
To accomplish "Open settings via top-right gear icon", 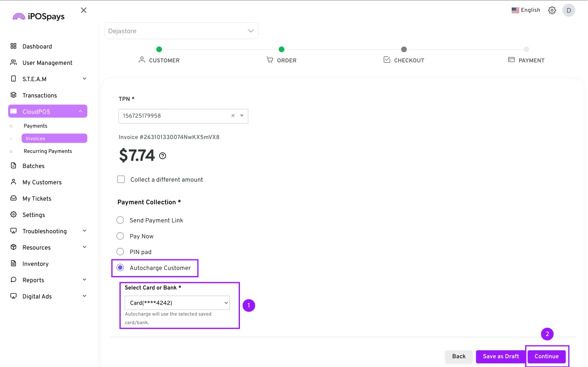I will (x=552, y=10).
